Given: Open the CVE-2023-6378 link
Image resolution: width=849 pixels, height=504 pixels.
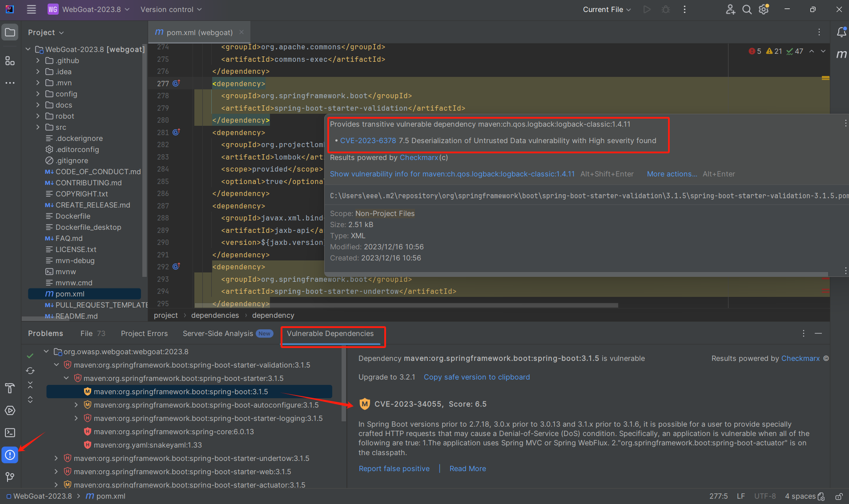Looking at the screenshot, I should [x=368, y=140].
